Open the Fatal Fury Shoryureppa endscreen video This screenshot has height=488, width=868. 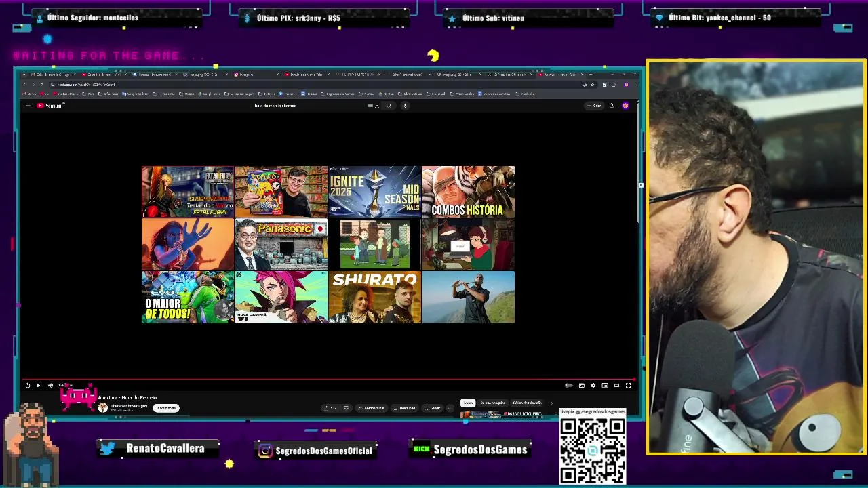click(x=188, y=192)
